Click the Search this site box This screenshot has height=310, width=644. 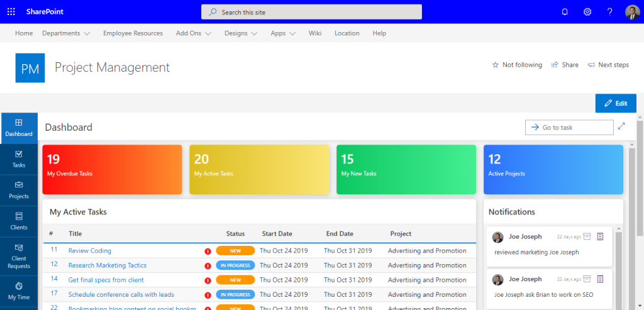click(x=311, y=12)
